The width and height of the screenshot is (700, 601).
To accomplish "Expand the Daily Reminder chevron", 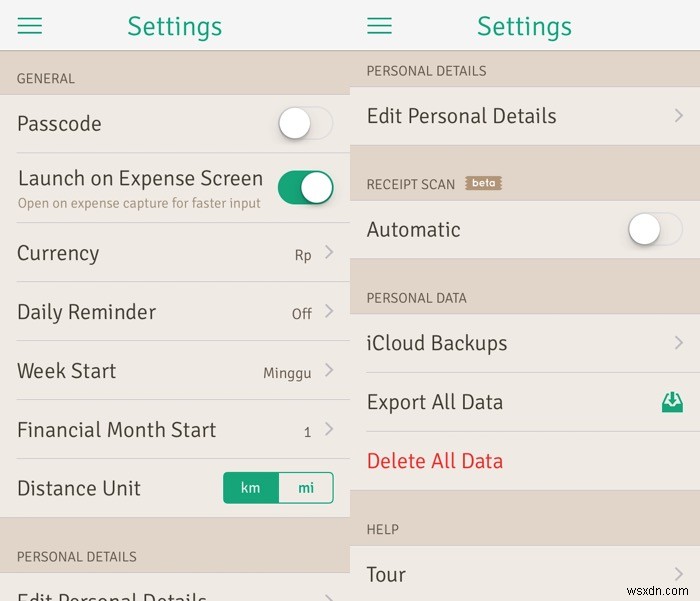I will pyautogui.click(x=329, y=312).
